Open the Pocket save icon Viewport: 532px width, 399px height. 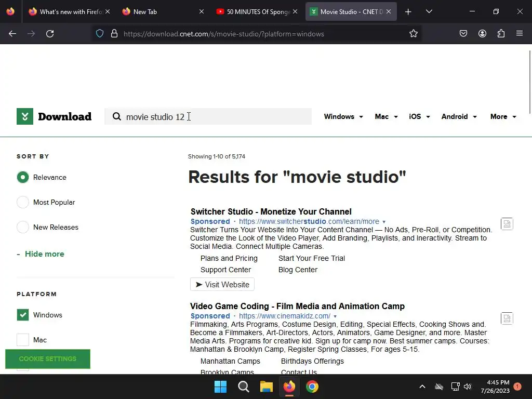click(x=463, y=34)
